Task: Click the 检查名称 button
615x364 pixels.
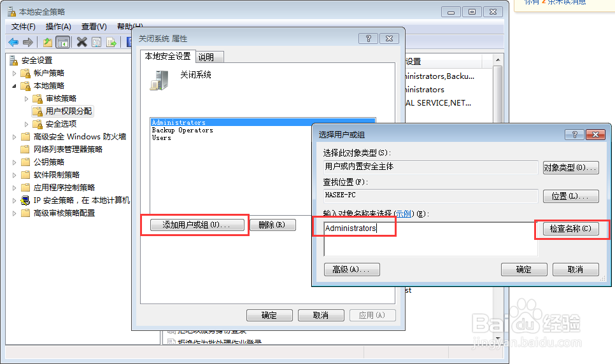Action: pos(570,228)
